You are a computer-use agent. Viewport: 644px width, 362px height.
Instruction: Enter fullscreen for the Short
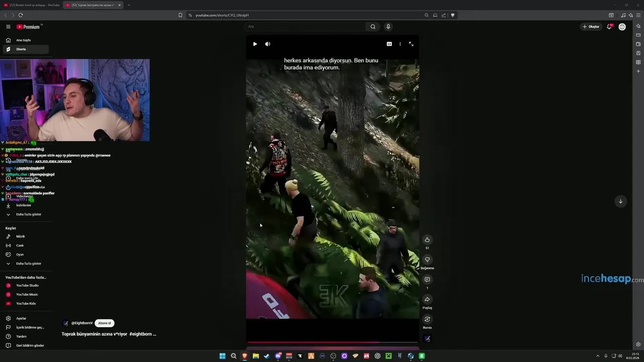tap(411, 44)
